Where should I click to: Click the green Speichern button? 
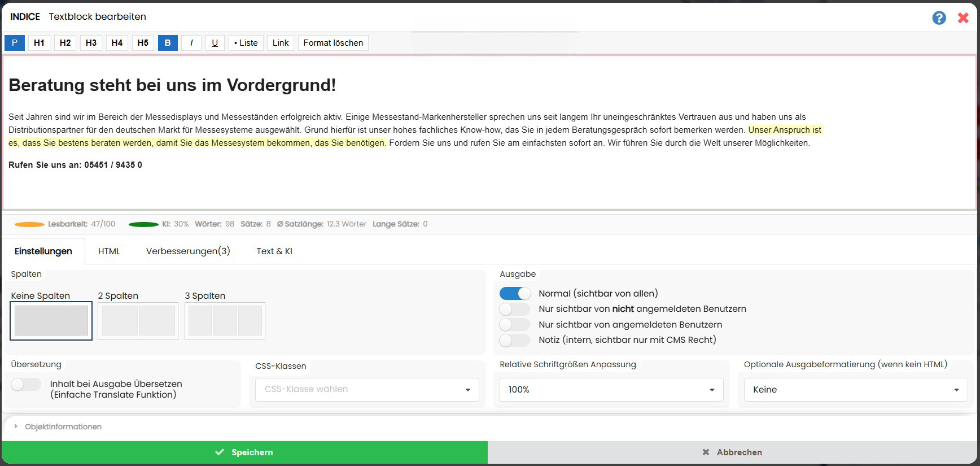pos(244,452)
